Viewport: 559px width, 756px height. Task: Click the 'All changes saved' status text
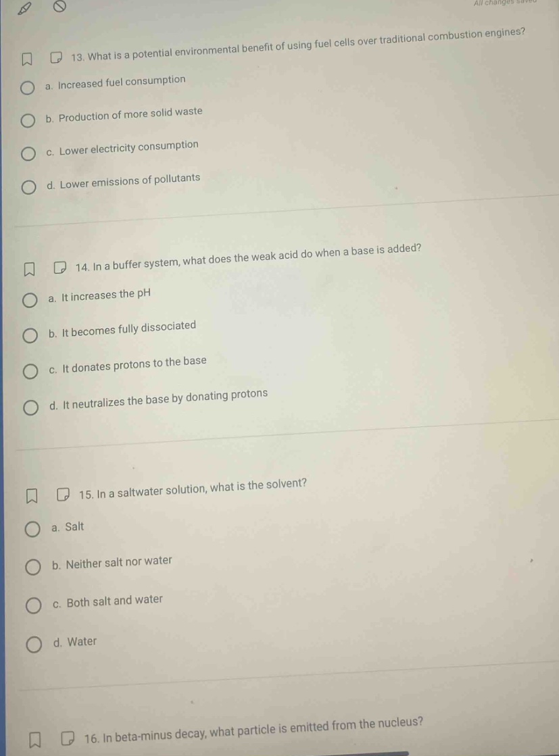click(516, 3)
